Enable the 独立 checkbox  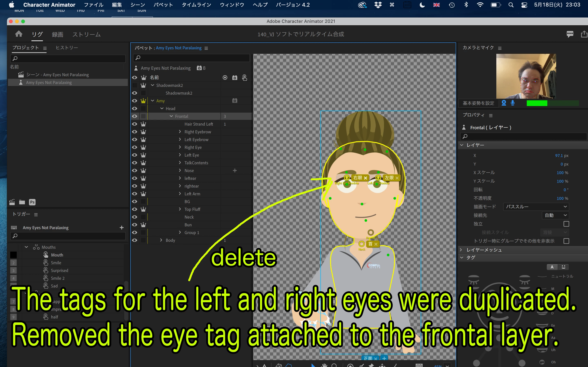(566, 224)
